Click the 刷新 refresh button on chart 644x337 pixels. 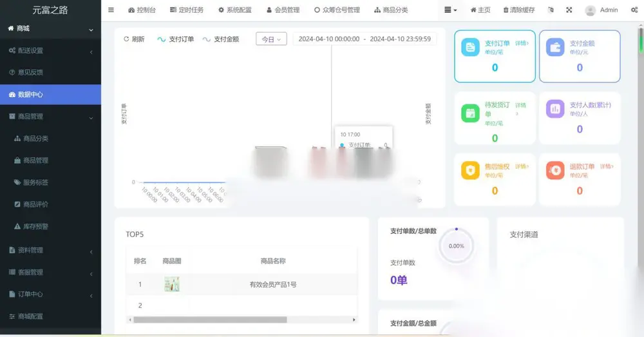tap(134, 39)
